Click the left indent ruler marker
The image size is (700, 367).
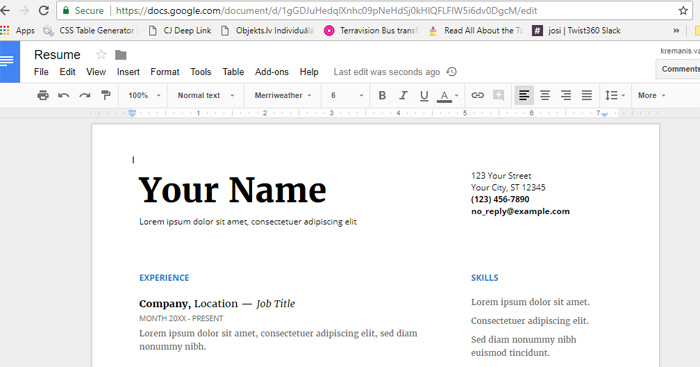(x=132, y=113)
